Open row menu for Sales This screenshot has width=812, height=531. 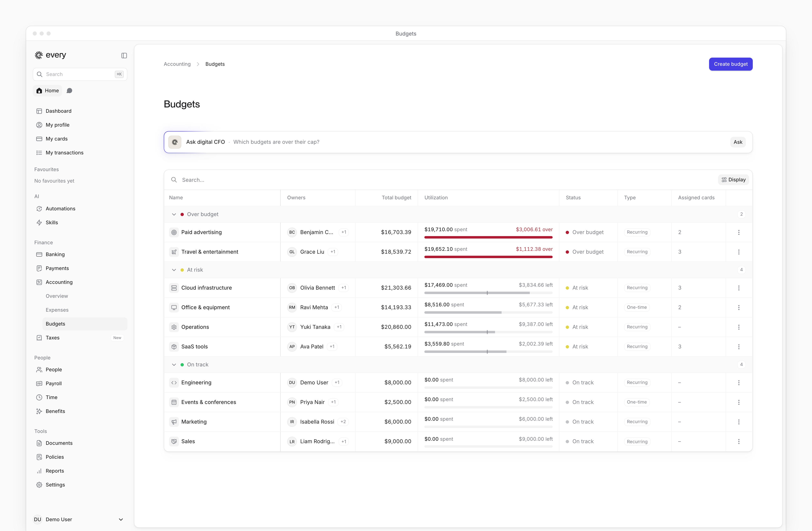[739, 441]
